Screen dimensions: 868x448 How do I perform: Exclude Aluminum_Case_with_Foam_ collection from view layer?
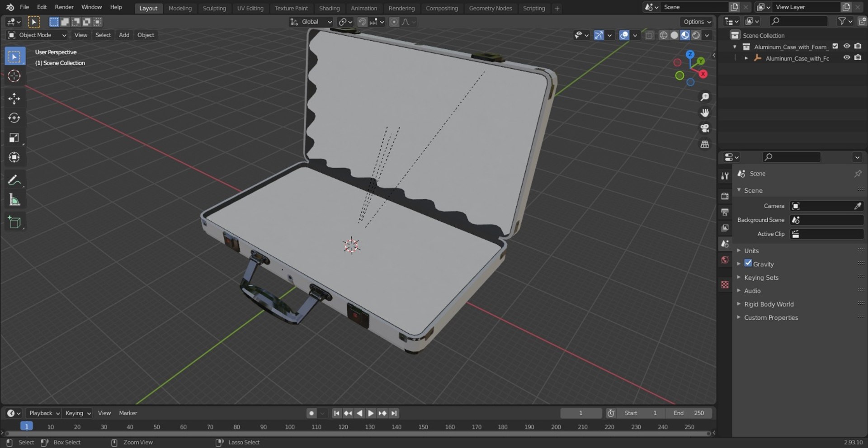(835, 46)
